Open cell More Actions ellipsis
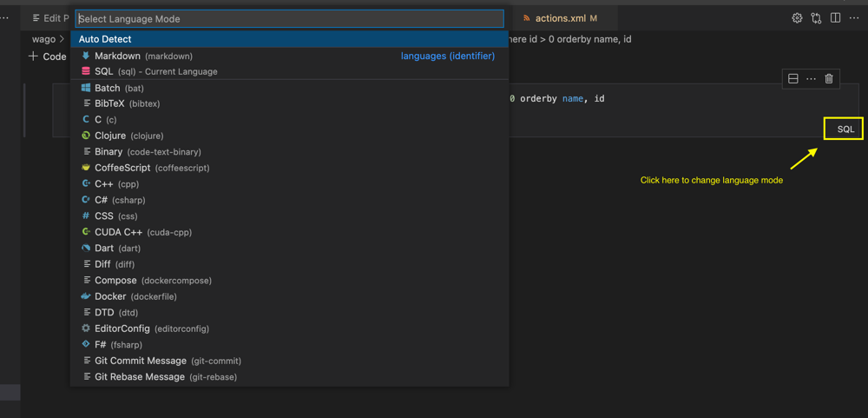The width and height of the screenshot is (868, 418). point(811,79)
